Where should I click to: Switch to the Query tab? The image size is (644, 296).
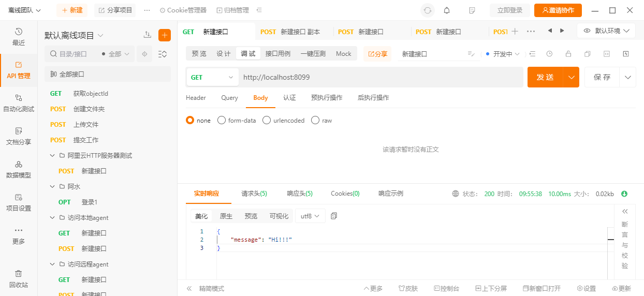(x=229, y=98)
